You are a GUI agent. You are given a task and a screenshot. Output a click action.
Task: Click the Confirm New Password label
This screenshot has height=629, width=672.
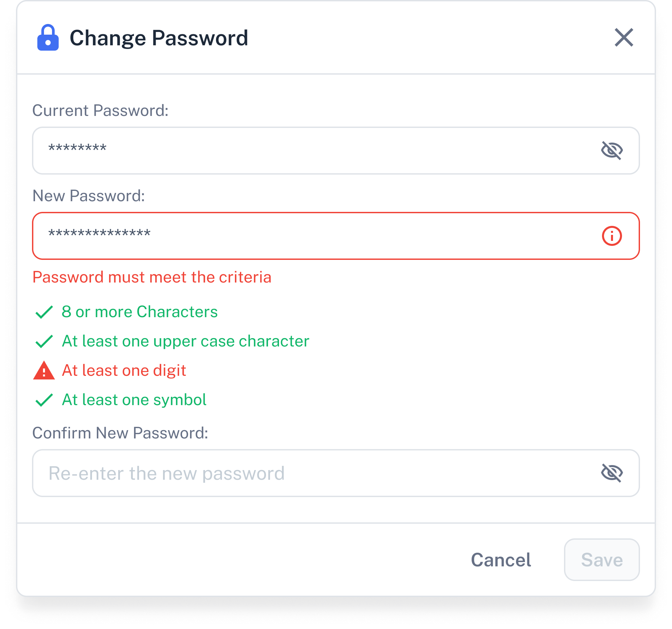click(120, 433)
